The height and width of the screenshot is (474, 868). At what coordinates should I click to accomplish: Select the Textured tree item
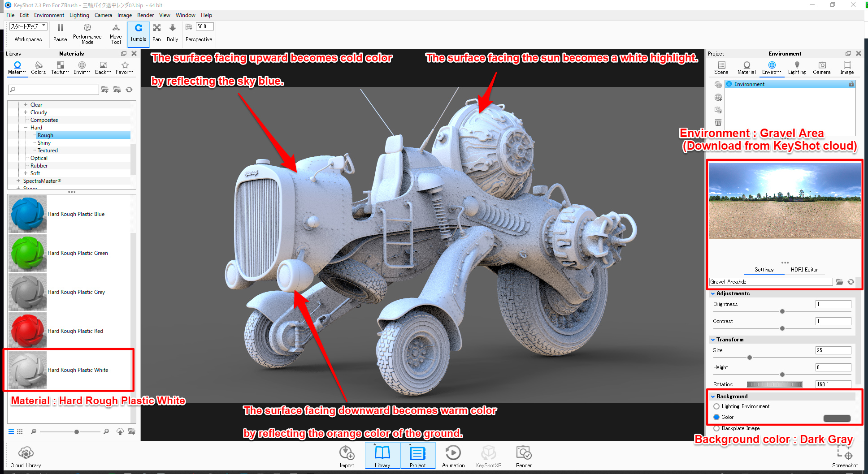click(x=48, y=151)
